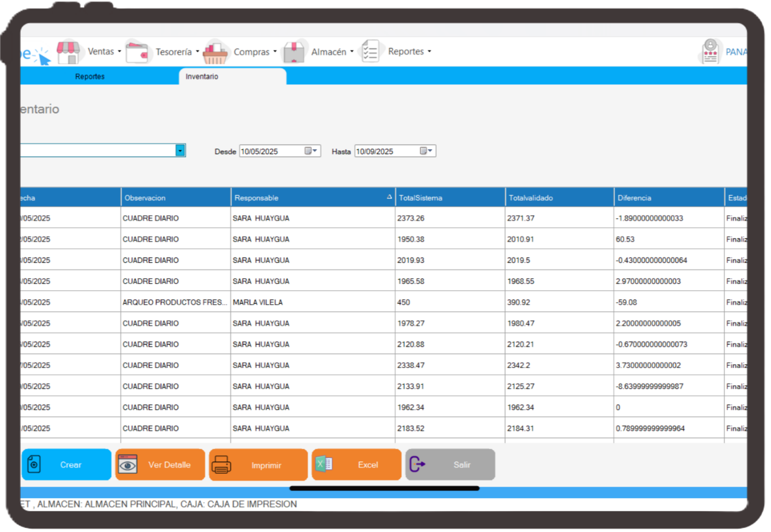This screenshot has height=532, width=771.
Task: Select the ARQUEO PRODUCTOS FRES row
Action: click(x=174, y=303)
